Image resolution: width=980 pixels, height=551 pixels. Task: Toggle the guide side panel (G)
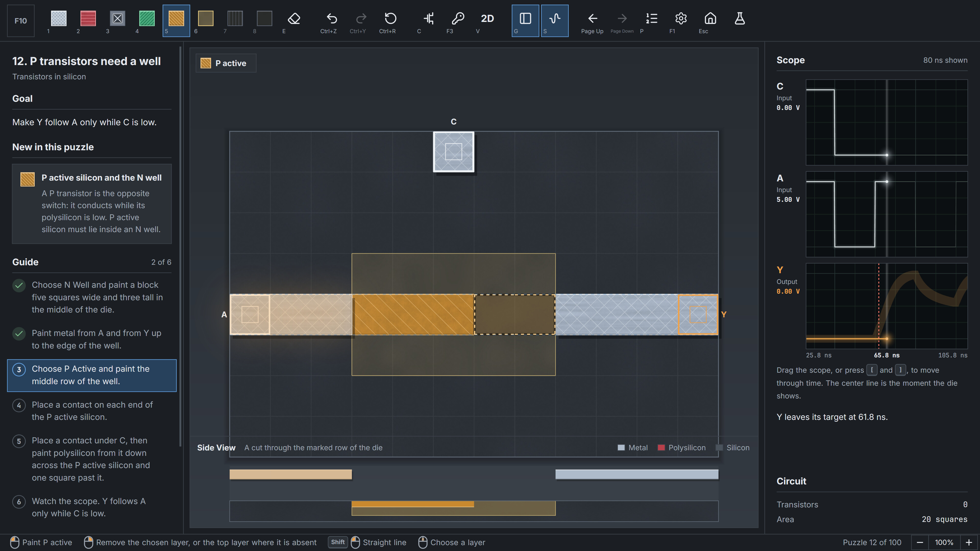tap(525, 20)
